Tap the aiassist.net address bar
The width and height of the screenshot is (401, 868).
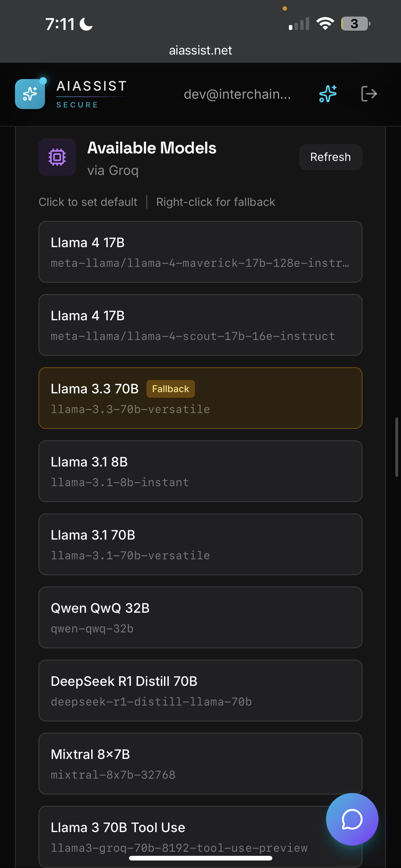(x=200, y=50)
